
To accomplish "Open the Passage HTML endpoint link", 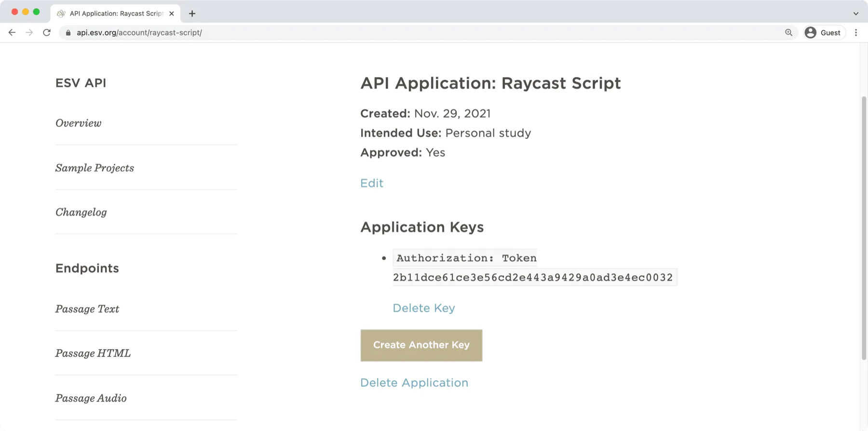I will point(93,353).
